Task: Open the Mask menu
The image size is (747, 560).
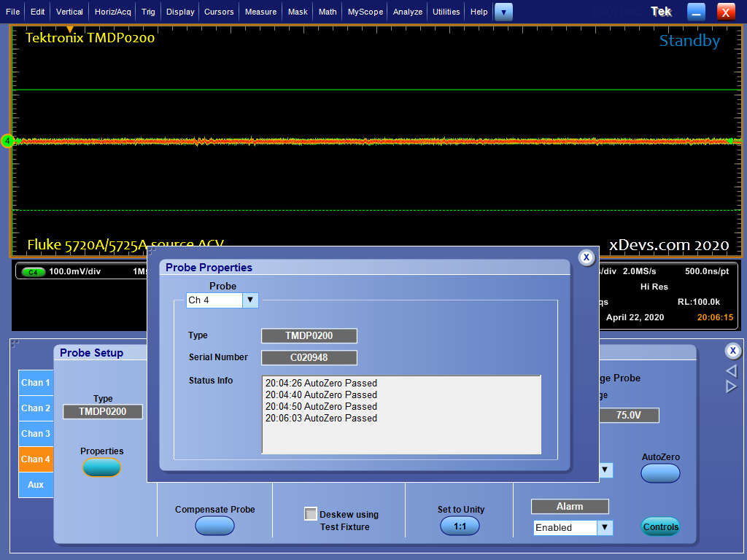Action: 298,12
